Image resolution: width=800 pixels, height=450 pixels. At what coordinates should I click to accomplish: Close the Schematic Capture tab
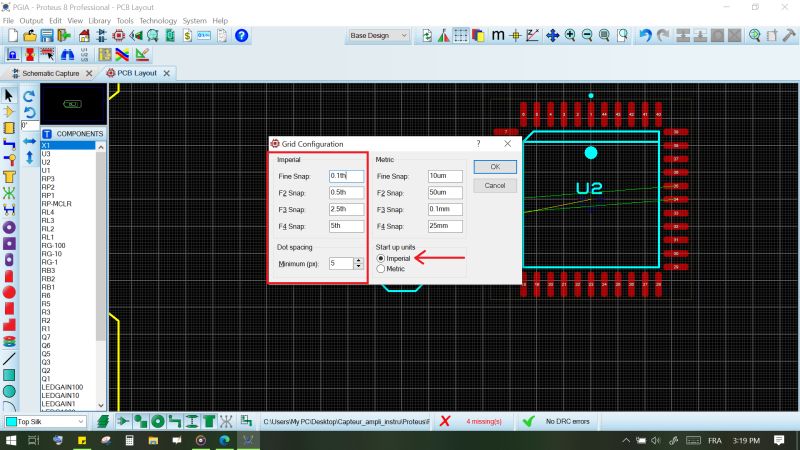click(x=89, y=73)
